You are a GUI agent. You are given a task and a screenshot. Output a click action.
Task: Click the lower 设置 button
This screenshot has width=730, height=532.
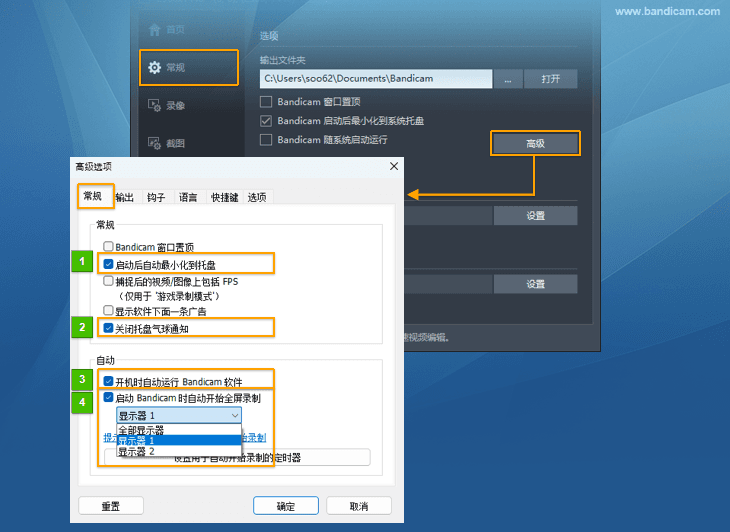click(x=535, y=284)
